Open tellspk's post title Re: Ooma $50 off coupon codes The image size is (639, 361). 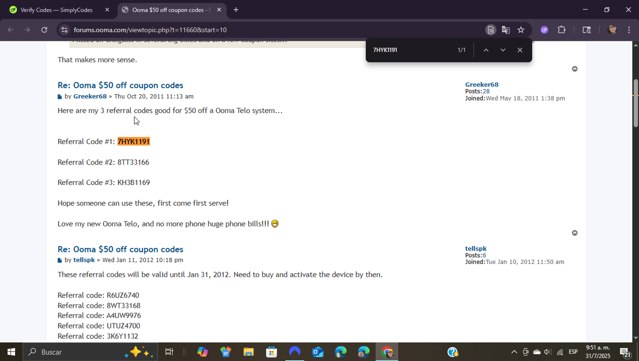click(120, 249)
